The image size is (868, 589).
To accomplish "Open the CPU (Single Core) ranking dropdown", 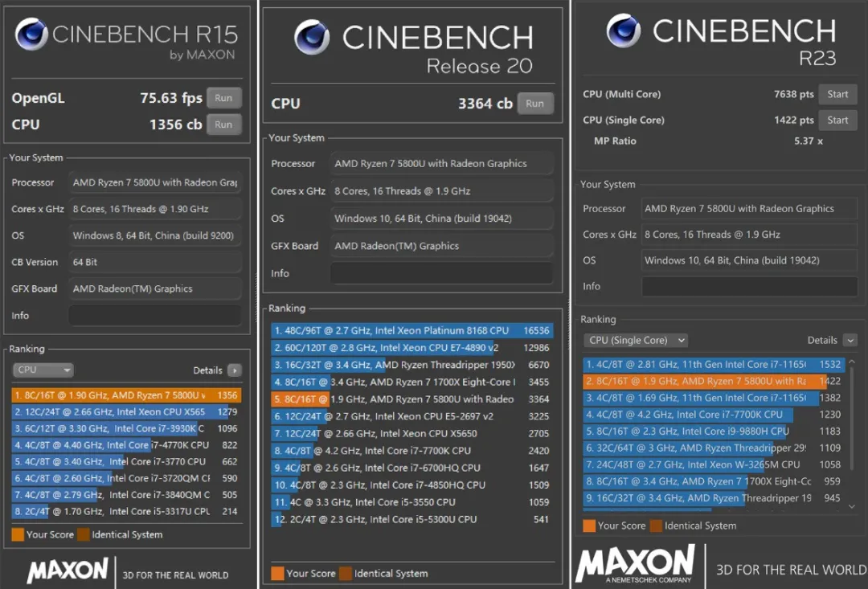I will (635, 340).
